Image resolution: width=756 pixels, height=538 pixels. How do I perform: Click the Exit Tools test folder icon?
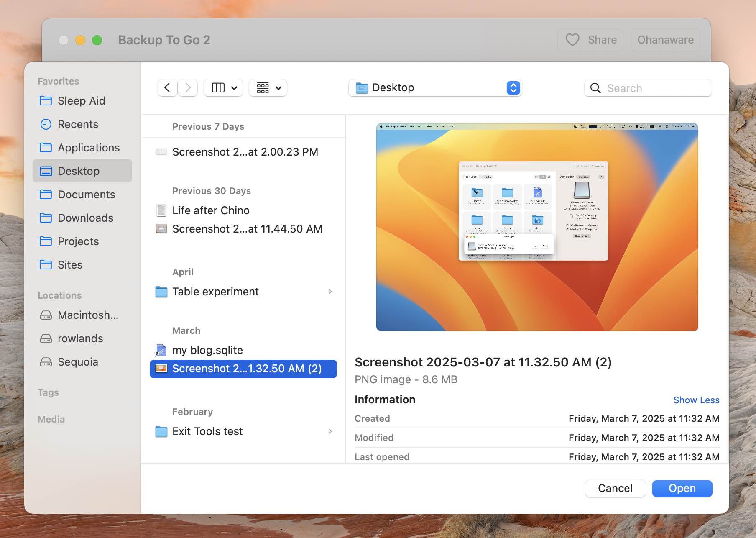click(x=161, y=431)
